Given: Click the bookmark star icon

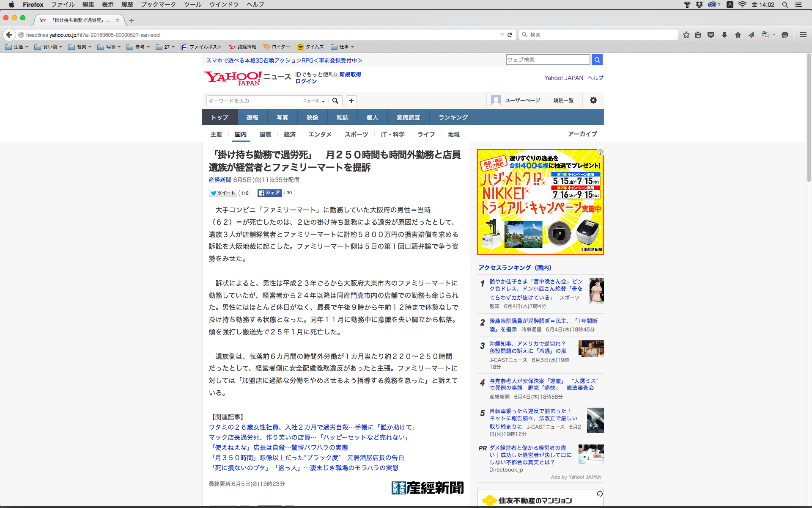Looking at the screenshot, I should click(x=686, y=35).
